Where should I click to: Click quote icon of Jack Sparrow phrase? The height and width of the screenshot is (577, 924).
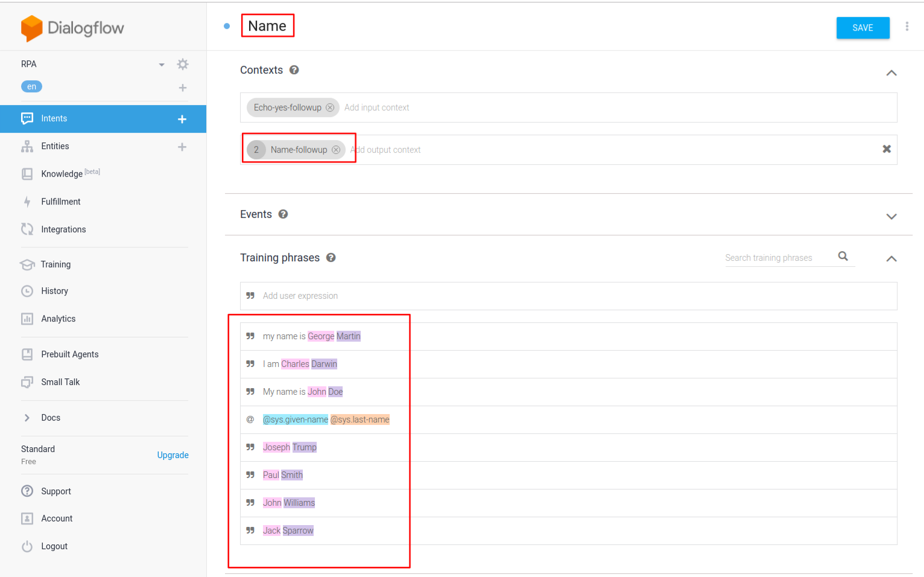250,531
